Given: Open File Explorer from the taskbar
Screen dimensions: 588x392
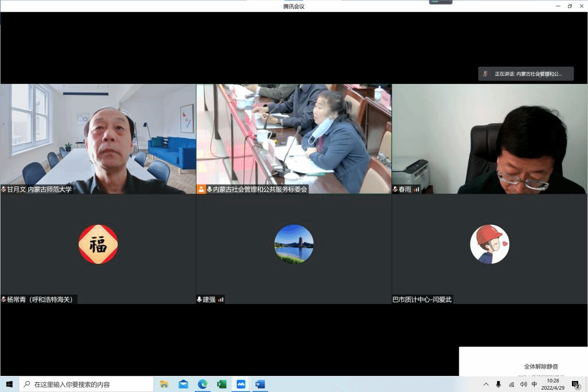Looking at the screenshot, I should pyautogui.click(x=164, y=384).
